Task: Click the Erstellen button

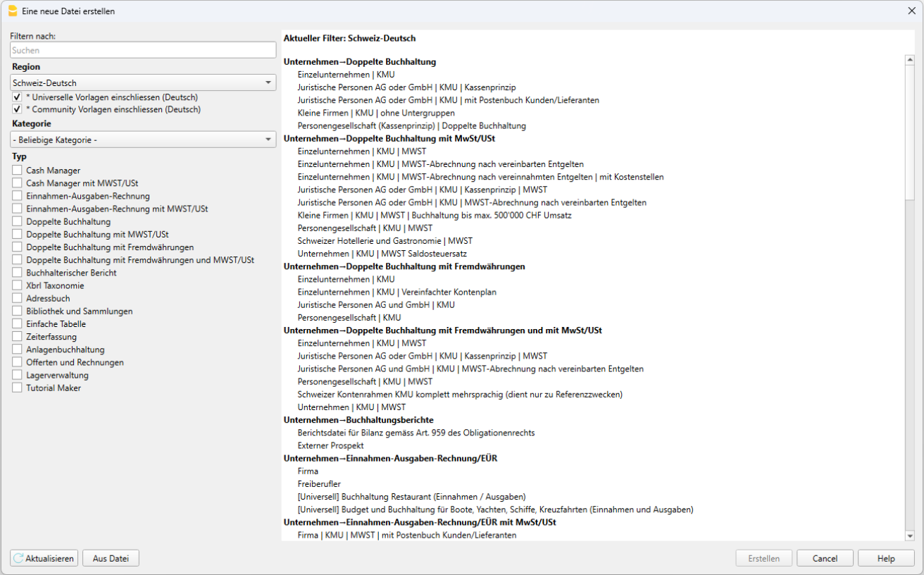Action: [764, 558]
